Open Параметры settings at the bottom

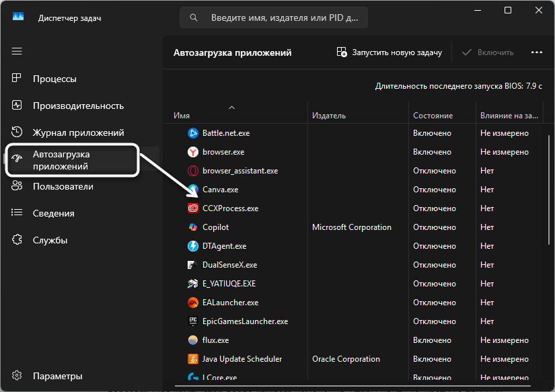57,376
